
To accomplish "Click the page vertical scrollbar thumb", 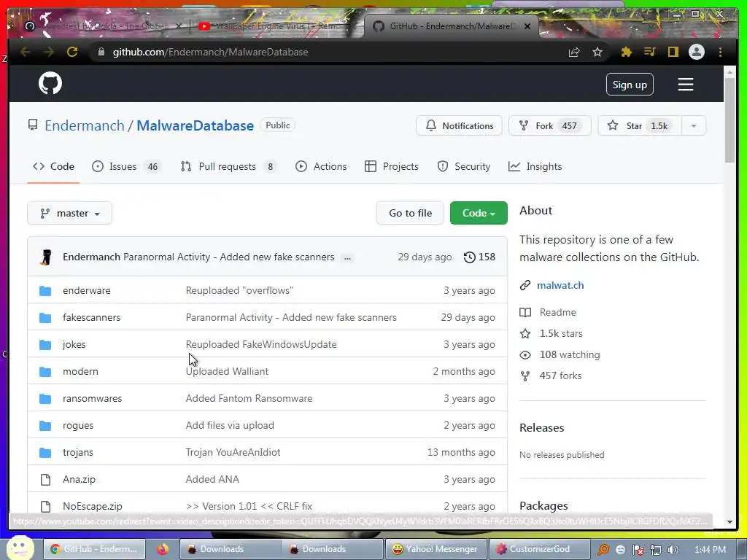I will (x=729, y=119).
